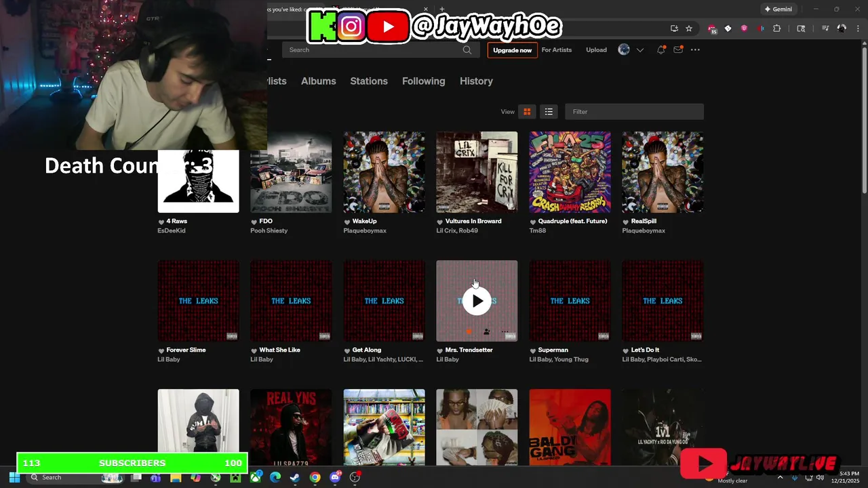Image resolution: width=868 pixels, height=488 pixels.
Task: Open Xbox app from taskbar
Action: (x=255, y=477)
